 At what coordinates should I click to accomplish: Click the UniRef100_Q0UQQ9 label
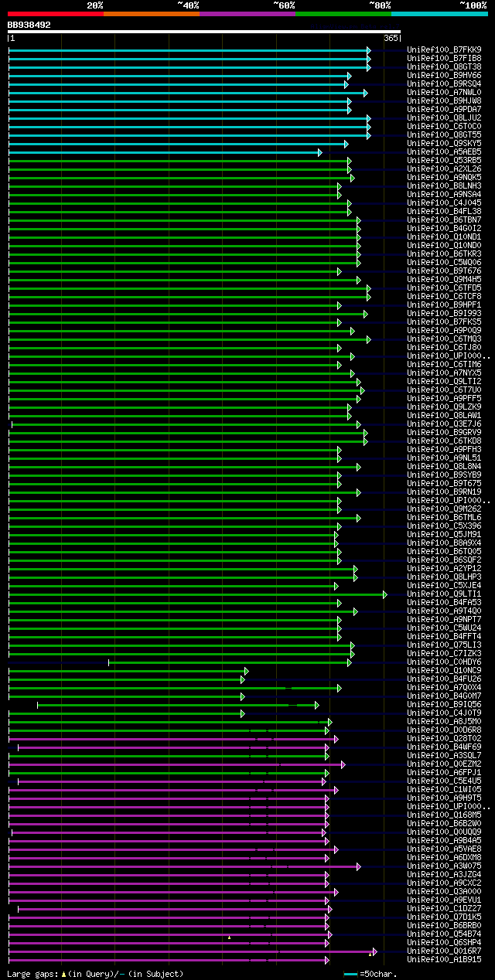444,832
